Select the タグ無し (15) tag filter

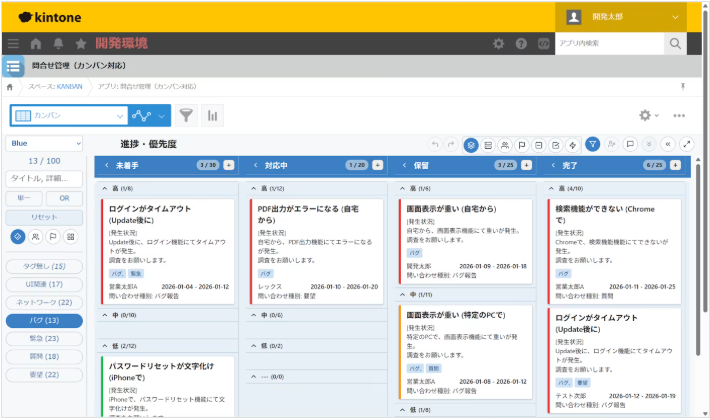(x=44, y=266)
